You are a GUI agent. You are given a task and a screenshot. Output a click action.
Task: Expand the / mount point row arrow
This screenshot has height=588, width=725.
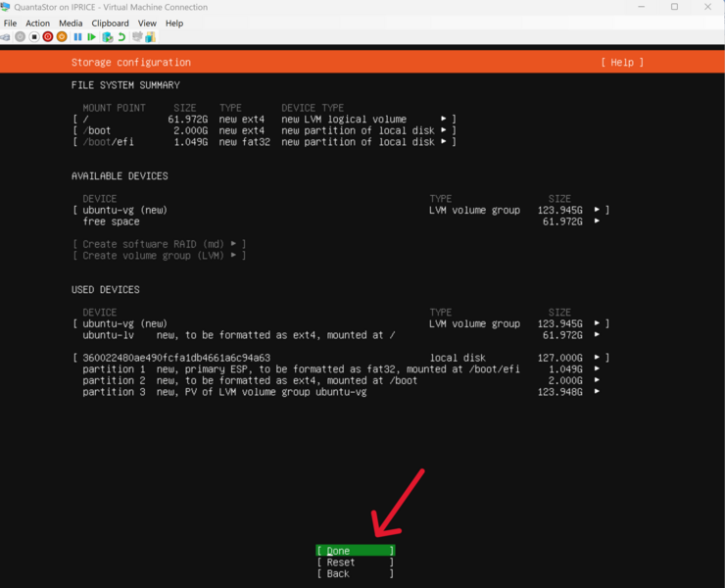[x=444, y=119]
